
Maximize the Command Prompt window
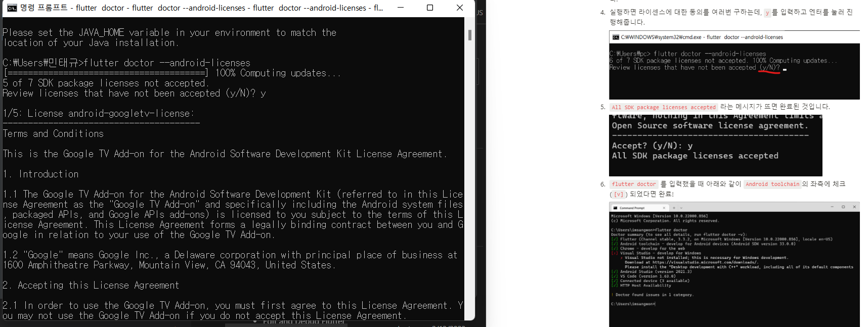pyautogui.click(x=430, y=8)
